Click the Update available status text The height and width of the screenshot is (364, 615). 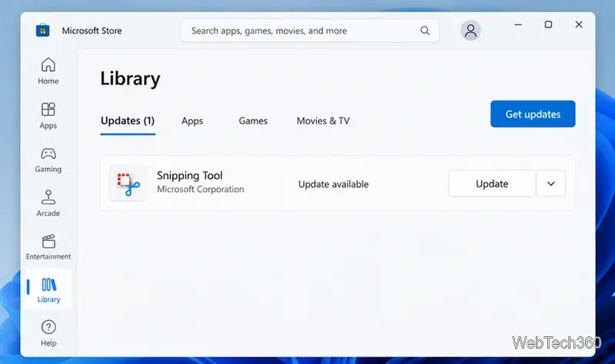point(334,184)
